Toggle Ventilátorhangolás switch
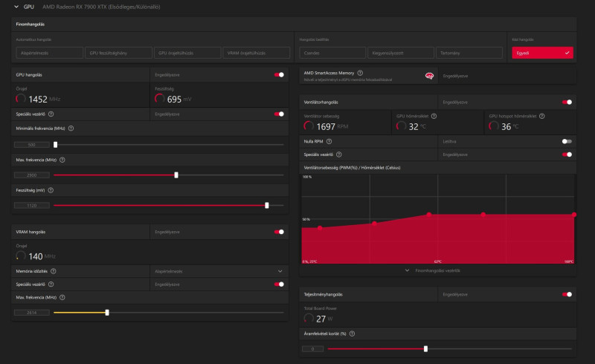 click(x=567, y=102)
